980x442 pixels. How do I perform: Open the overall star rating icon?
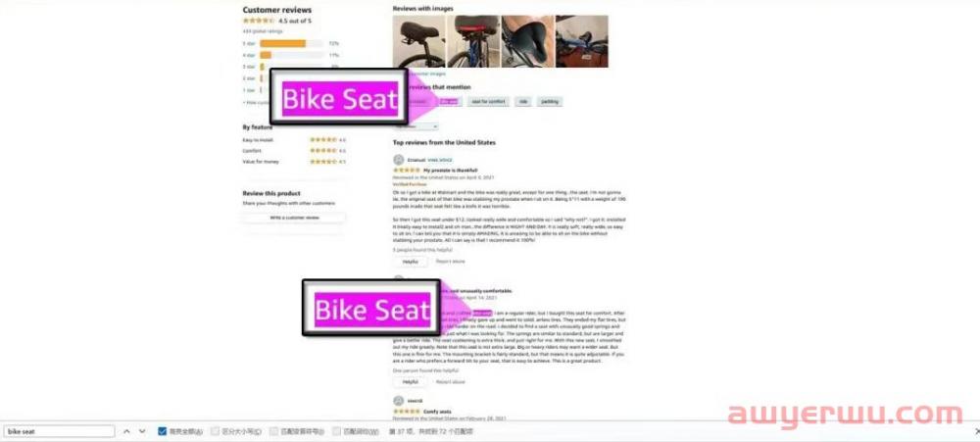[258, 21]
